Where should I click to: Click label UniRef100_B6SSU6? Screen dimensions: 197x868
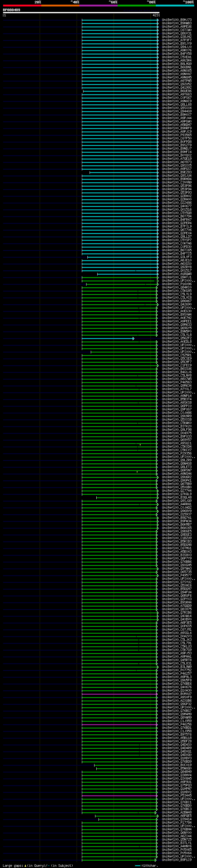tap(176, 369)
